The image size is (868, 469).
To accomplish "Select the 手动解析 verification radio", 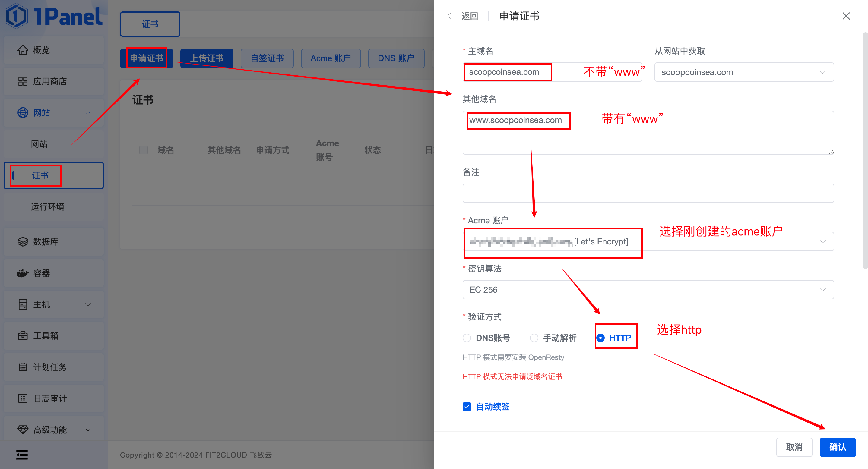I will point(534,338).
